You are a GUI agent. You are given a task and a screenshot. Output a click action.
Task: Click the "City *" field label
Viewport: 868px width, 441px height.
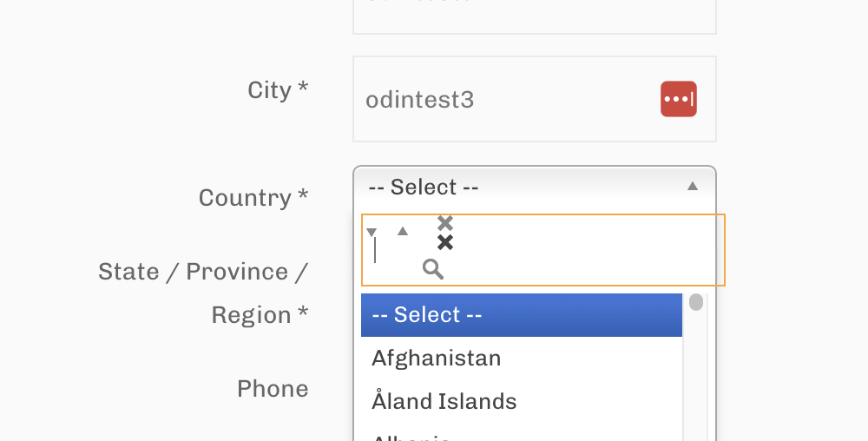tap(278, 90)
